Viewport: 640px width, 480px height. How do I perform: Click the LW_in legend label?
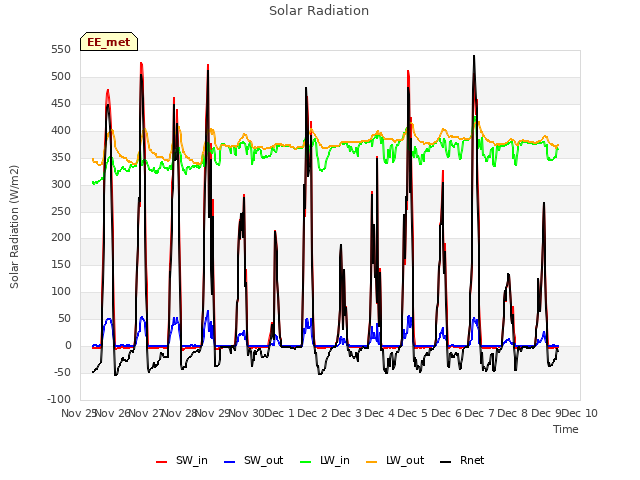click(335, 460)
